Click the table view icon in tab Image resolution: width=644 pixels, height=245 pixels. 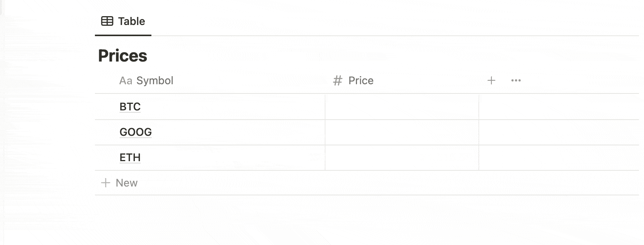107,21
